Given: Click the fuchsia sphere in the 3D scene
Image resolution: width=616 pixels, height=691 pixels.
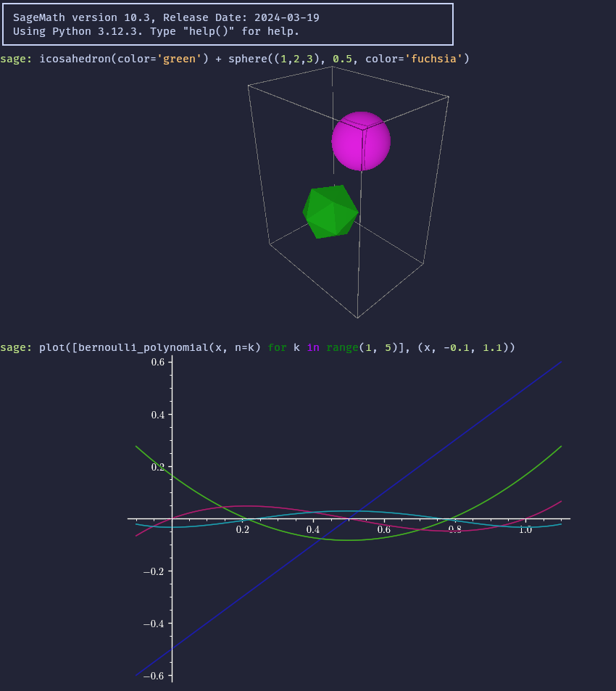Looking at the screenshot, I should [361, 141].
